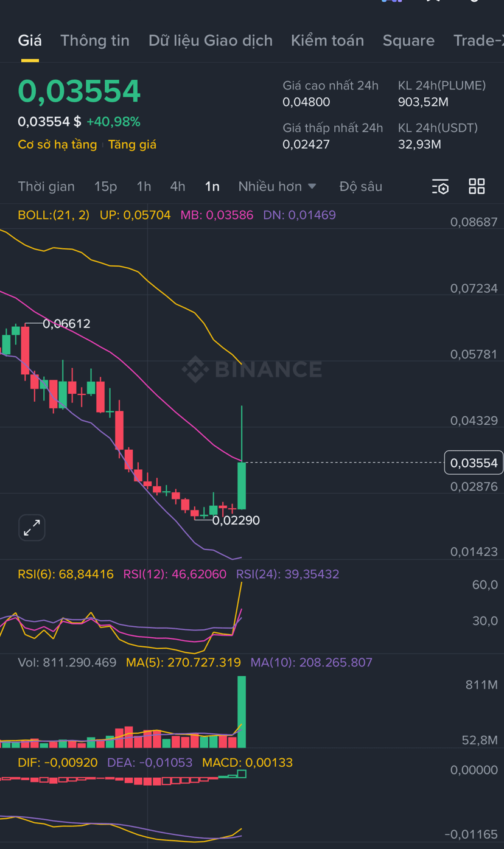Screen dimensions: 504x849
Task: Open the Square tab
Action: [x=408, y=41]
